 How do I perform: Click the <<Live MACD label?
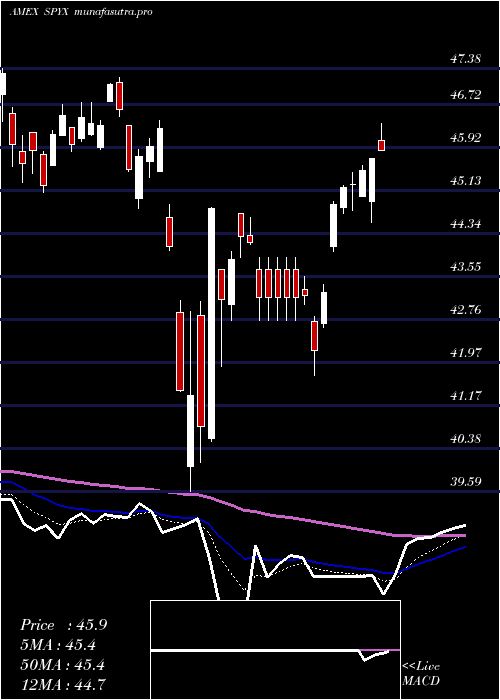(x=421, y=674)
